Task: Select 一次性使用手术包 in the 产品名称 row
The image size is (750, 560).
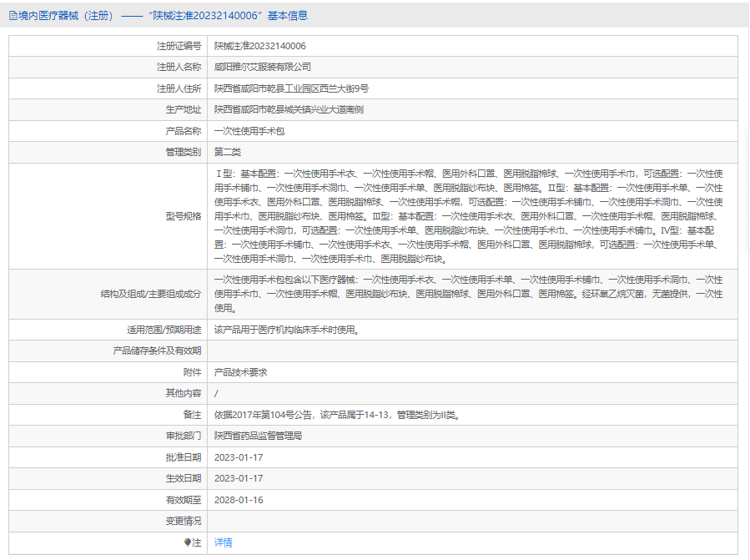Action: 249,131
